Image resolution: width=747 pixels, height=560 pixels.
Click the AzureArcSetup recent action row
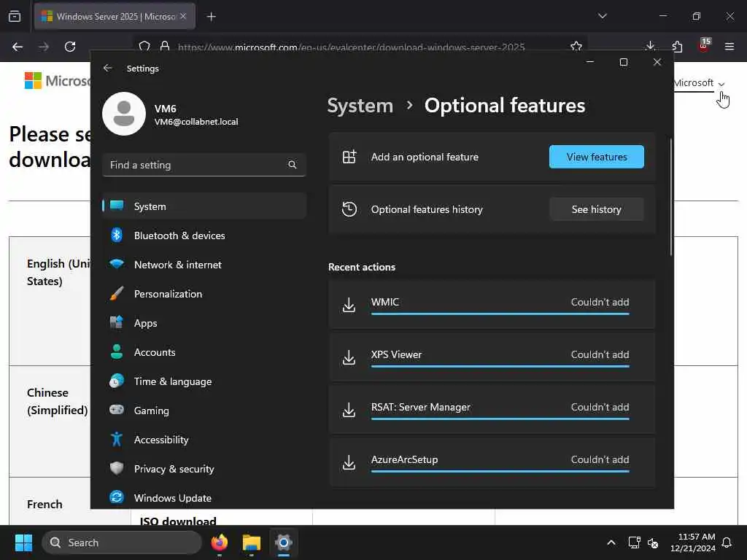coord(492,462)
